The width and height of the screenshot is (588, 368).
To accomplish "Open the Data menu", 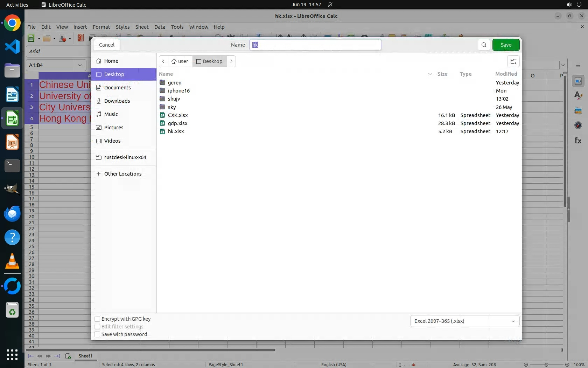I will (160, 27).
